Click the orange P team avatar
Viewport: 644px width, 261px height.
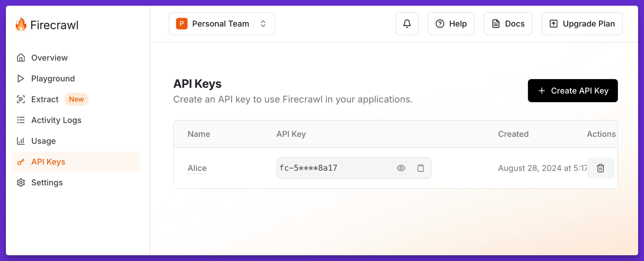point(182,24)
